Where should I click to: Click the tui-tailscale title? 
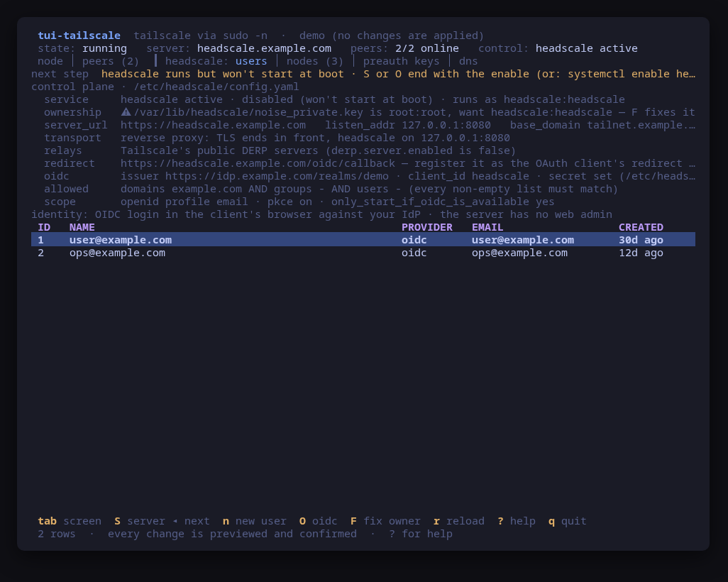pyautogui.click(x=79, y=35)
